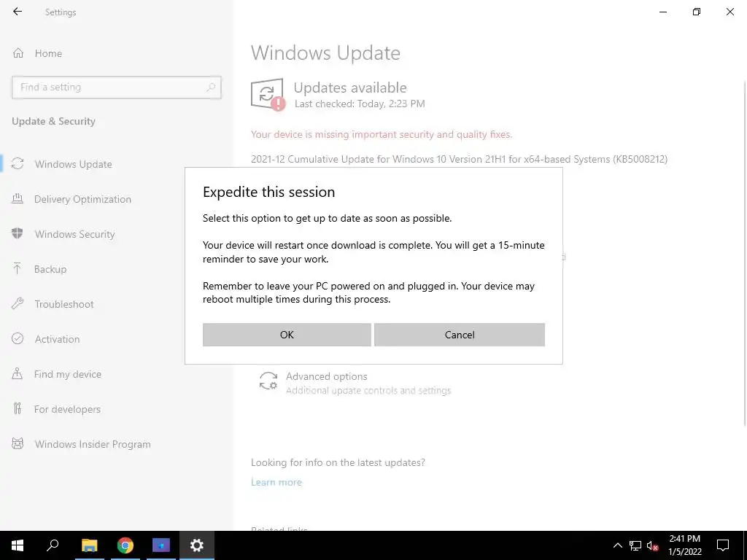This screenshot has width=747, height=560.
Task: Click the magnifier icon in the search box
Action: click(x=211, y=87)
